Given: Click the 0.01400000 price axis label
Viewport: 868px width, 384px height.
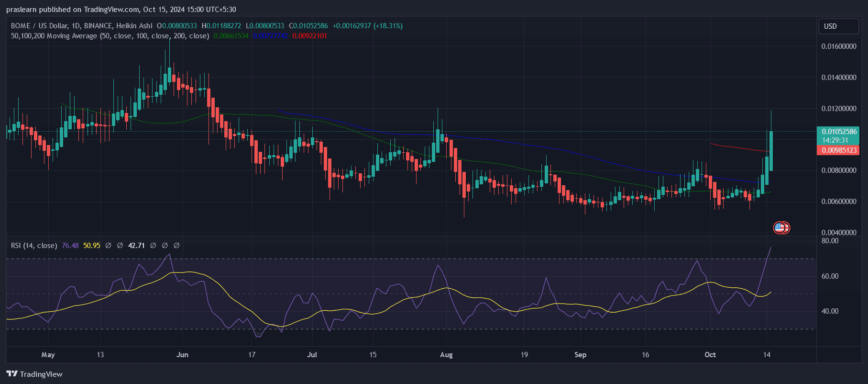Looking at the screenshot, I should (x=839, y=78).
